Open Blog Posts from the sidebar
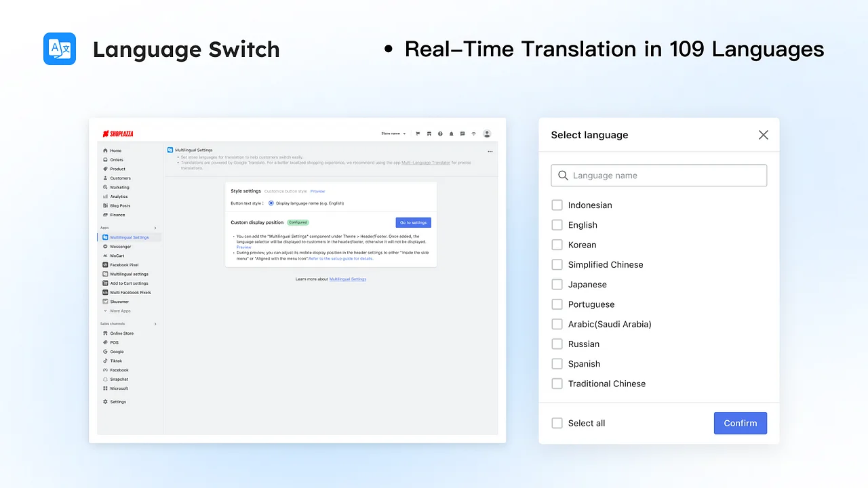This screenshot has width=868, height=488. tap(119, 205)
